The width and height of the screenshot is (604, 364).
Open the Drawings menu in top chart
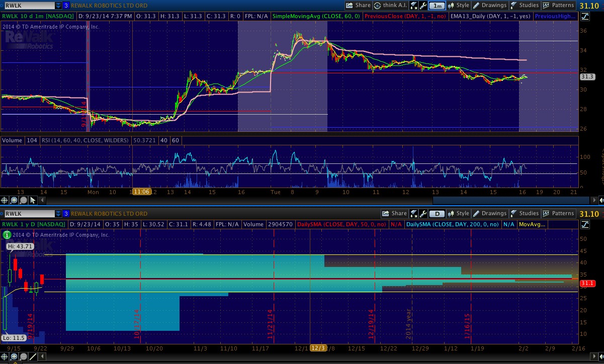coord(490,6)
